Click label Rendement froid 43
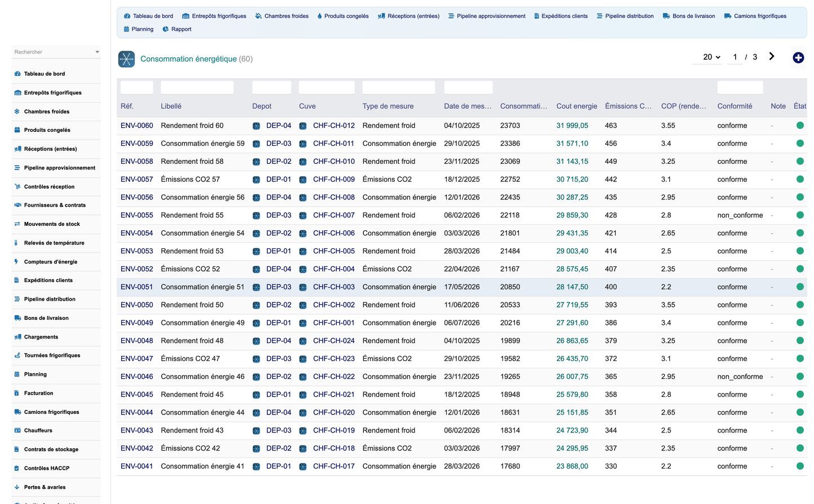814x504 pixels. tap(192, 430)
